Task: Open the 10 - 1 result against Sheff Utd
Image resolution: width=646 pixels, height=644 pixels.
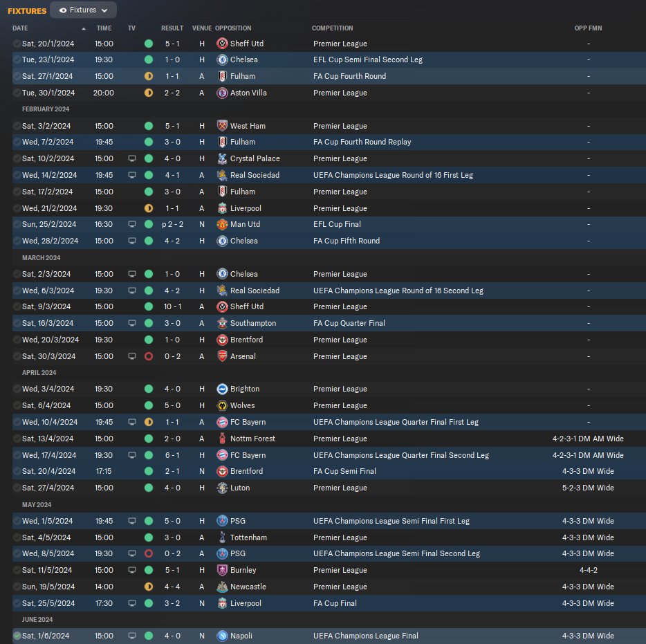Action: tap(172, 306)
